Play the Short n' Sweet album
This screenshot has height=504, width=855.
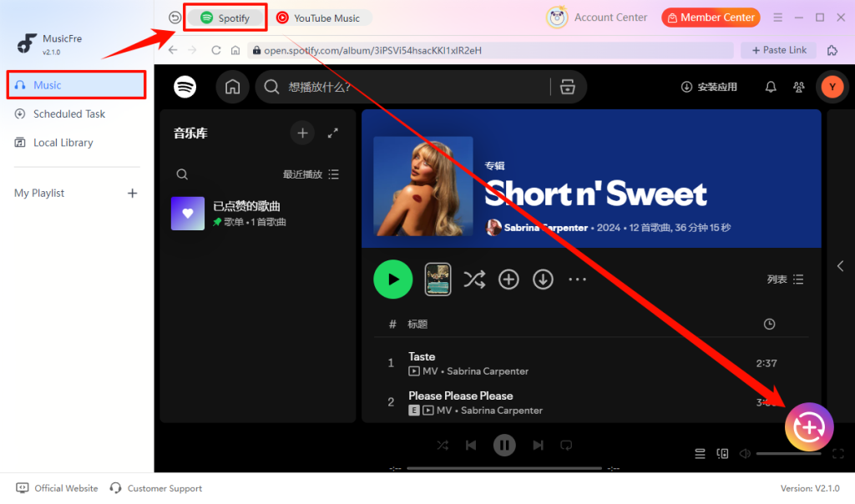click(x=392, y=280)
